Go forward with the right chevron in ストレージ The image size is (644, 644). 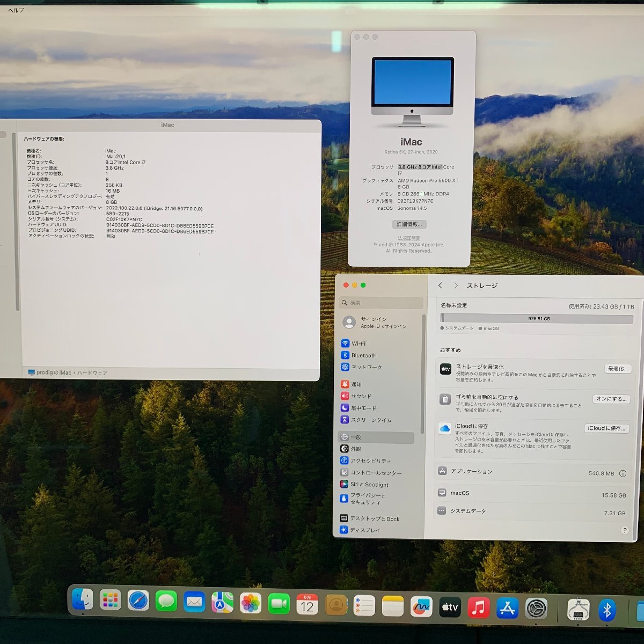[x=456, y=286]
